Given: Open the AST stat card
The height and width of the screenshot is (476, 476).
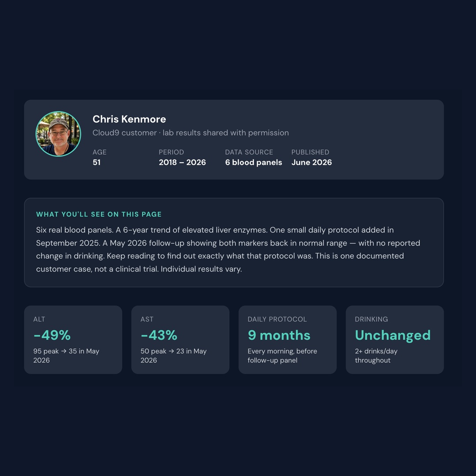Looking at the screenshot, I should (180, 340).
